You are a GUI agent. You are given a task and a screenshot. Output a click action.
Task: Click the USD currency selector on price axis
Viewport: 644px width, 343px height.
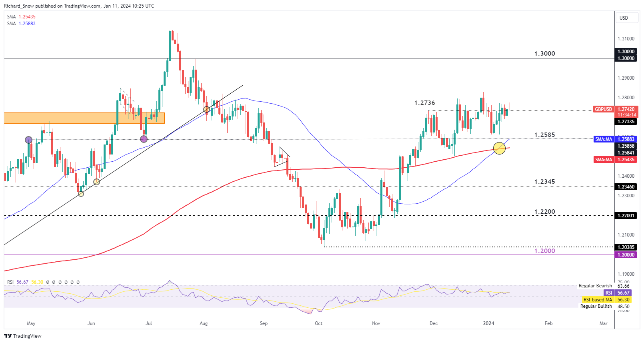point(626,18)
